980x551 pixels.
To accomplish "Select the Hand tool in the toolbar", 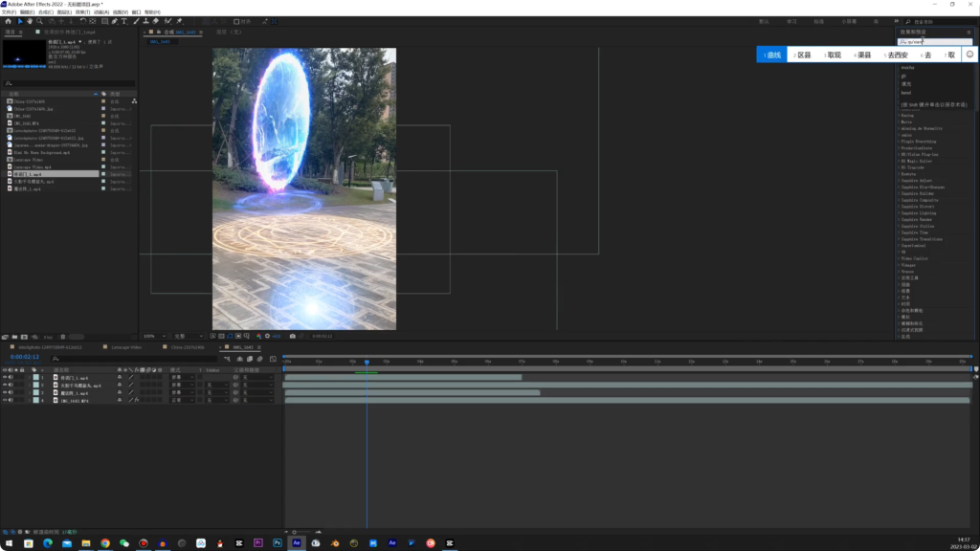I will point(30,20).
